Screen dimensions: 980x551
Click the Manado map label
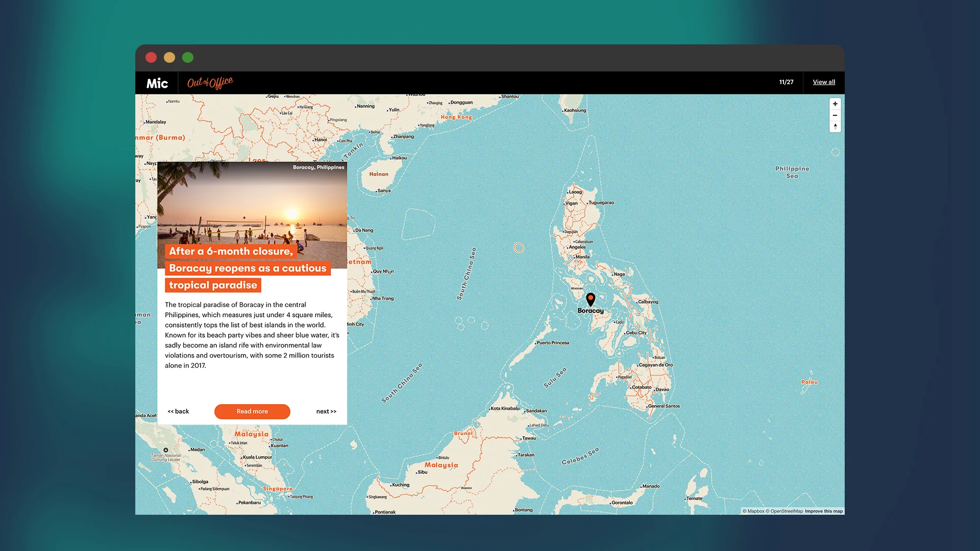pos(651,487)
